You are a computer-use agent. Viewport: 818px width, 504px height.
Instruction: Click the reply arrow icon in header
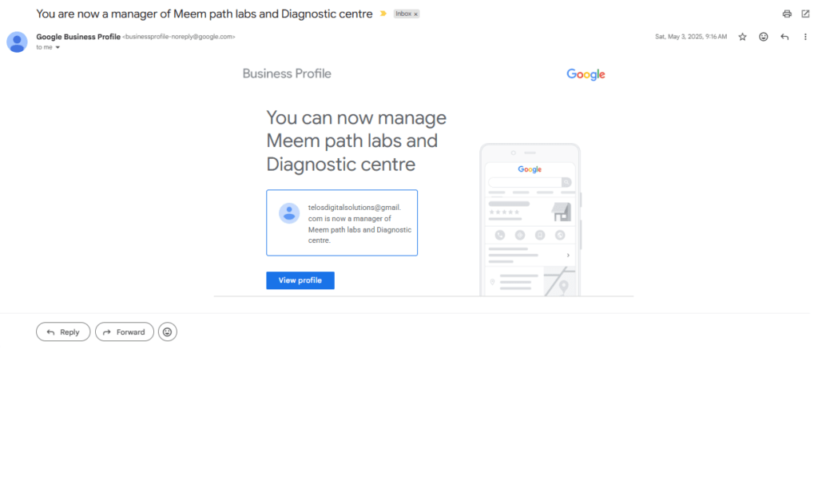click(x=784, y=37)
